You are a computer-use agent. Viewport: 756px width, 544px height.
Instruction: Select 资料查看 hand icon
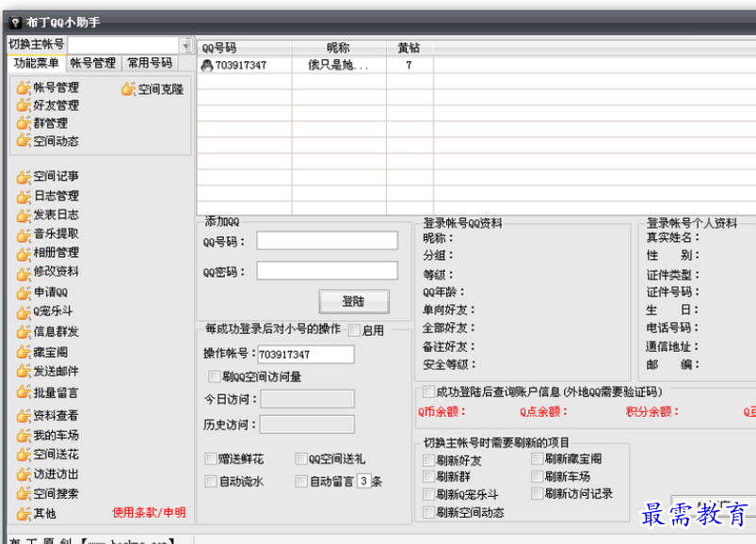coord(24,416)
